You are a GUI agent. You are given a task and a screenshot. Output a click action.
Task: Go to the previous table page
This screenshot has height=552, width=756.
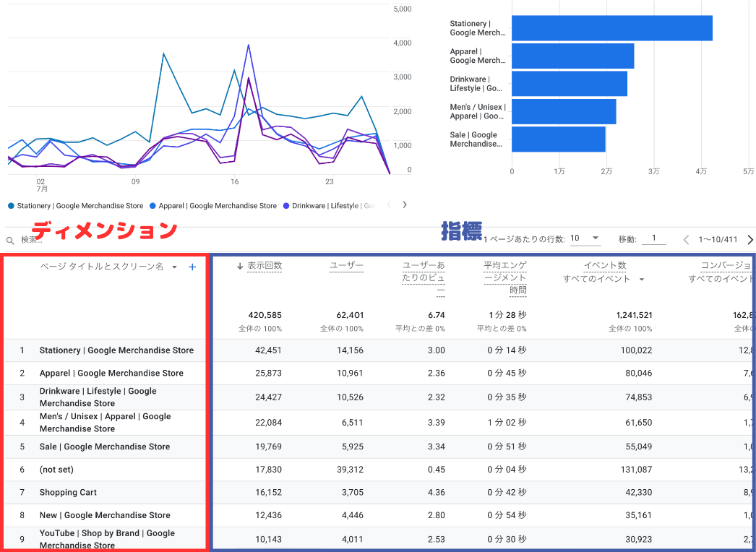click(686, 240)
